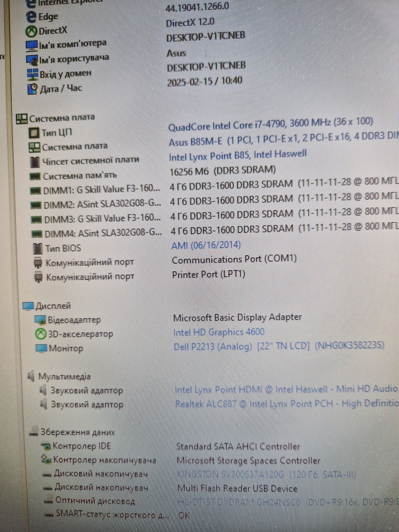Click the DIMM1 memory module icon
Viewport: 399px width, 532px height.
[x=36, y=191]
